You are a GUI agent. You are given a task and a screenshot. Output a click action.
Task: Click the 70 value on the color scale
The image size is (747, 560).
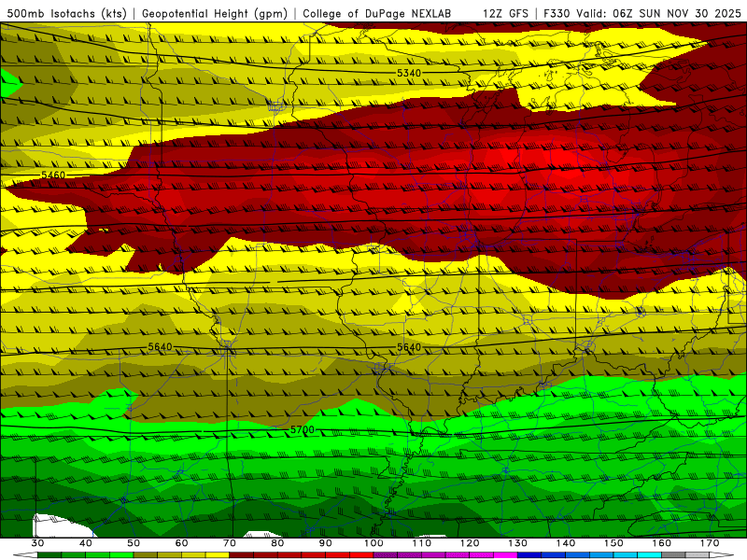point(230,543)
